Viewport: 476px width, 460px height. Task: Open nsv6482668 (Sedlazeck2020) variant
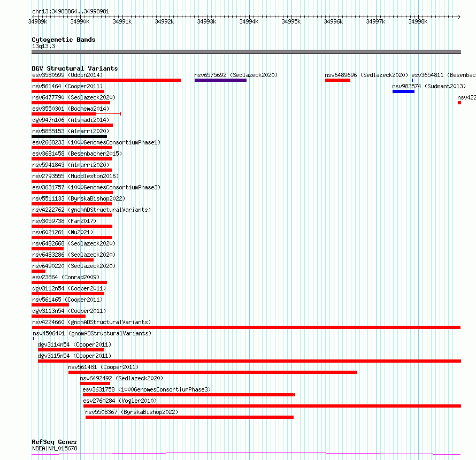click(x=74, y=243)
